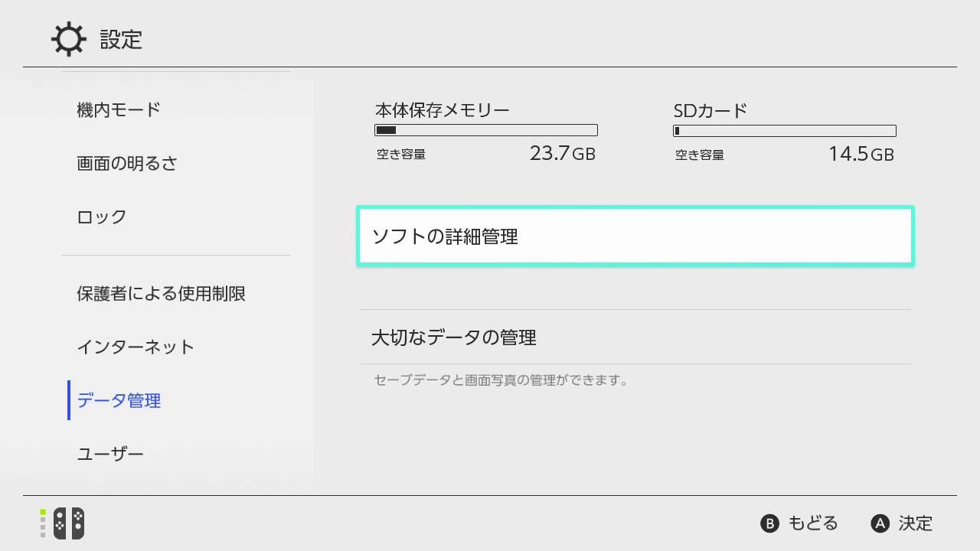Image resolution: width=980 pixels, height=551 pixels.
Task: Click the 14.5GB SD free space value
Action: pos(861,154)
